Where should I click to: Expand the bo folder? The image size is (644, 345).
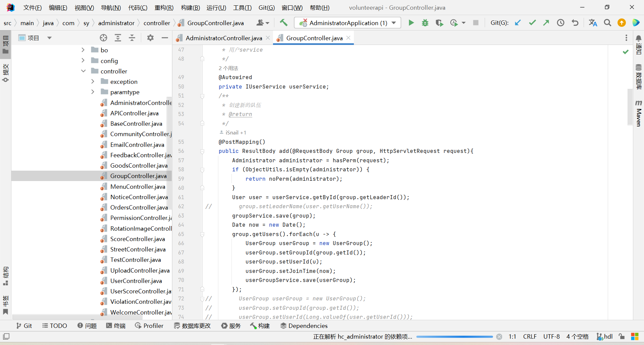click(83, 50)
